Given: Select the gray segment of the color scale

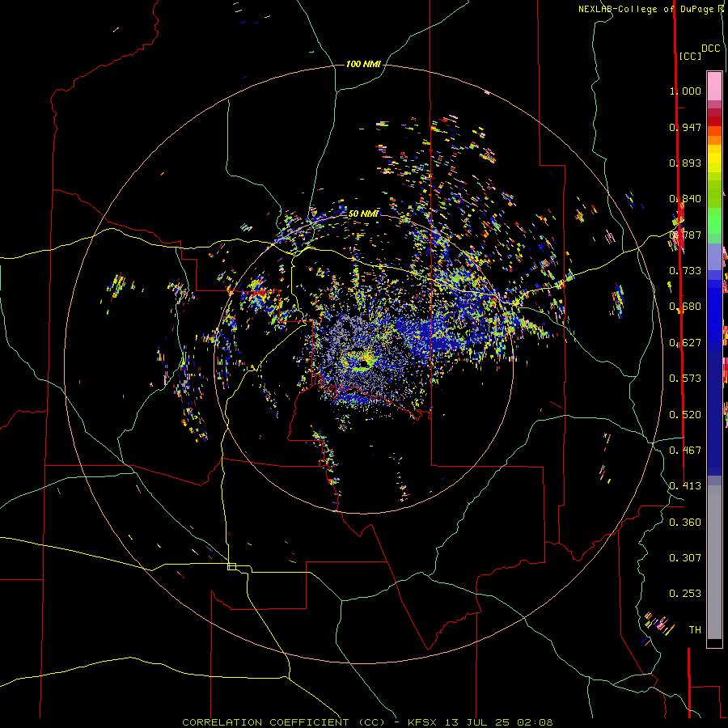Looking at the screenshot, I should click(714, 562).
